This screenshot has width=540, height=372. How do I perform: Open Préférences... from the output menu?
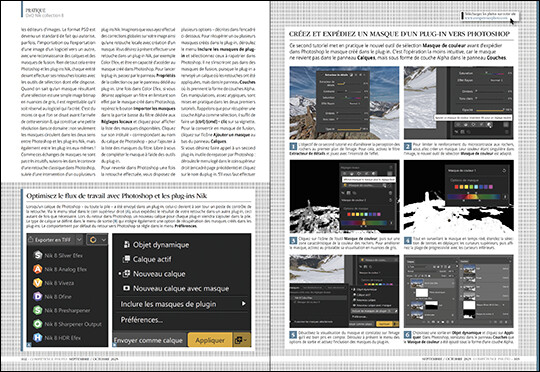click(142, 320)
